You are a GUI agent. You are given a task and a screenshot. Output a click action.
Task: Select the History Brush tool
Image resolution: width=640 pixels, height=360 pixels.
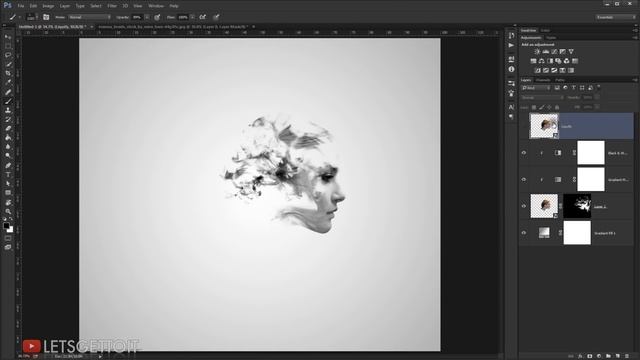(x=8, y=120)
